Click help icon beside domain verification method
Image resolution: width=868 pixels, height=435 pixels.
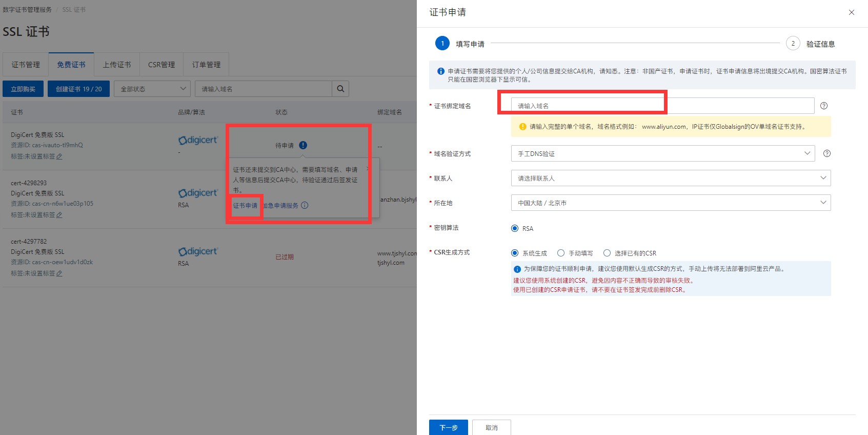826,153
